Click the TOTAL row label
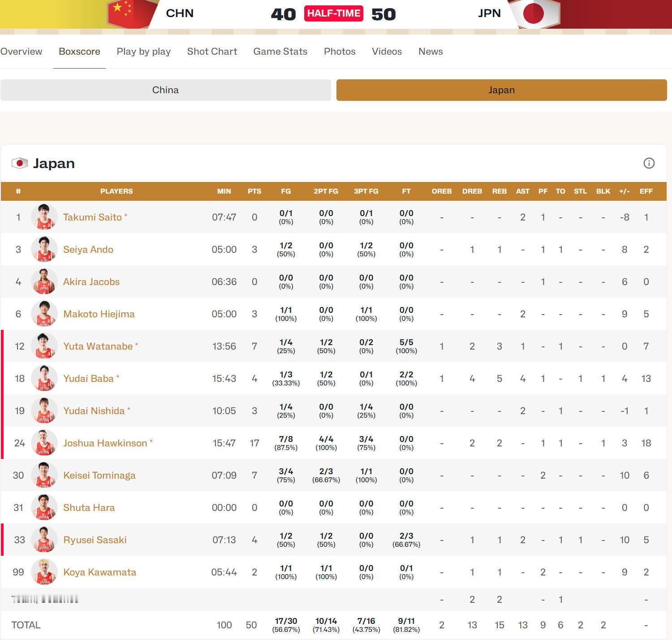Screen dimensions: 672x640 tap(26, 625)
